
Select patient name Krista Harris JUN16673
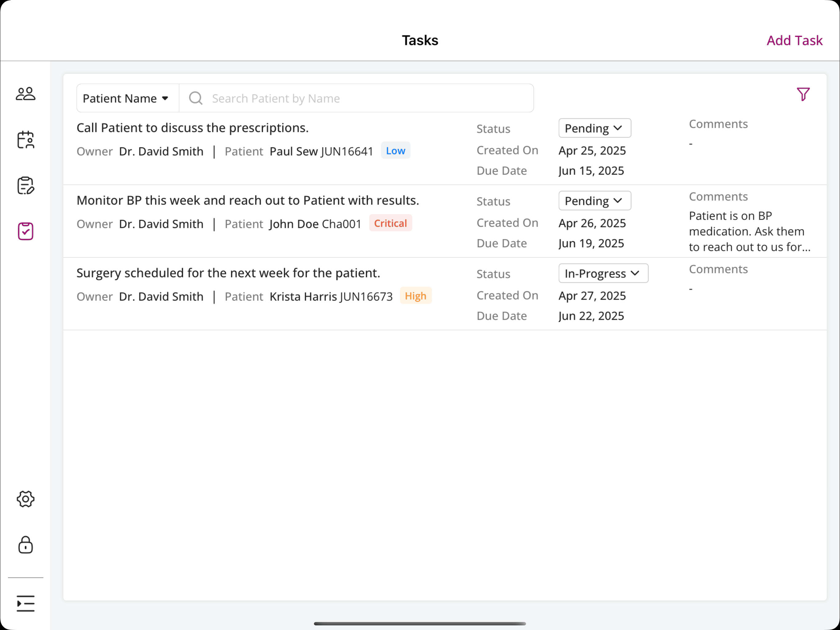pyautogui.click(x=331, y=296)
